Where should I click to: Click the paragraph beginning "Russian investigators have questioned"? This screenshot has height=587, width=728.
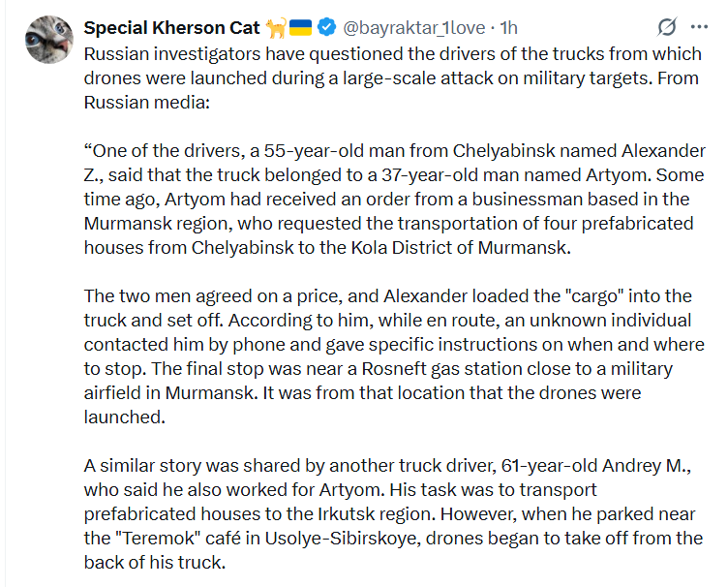(x=392, y=78)
